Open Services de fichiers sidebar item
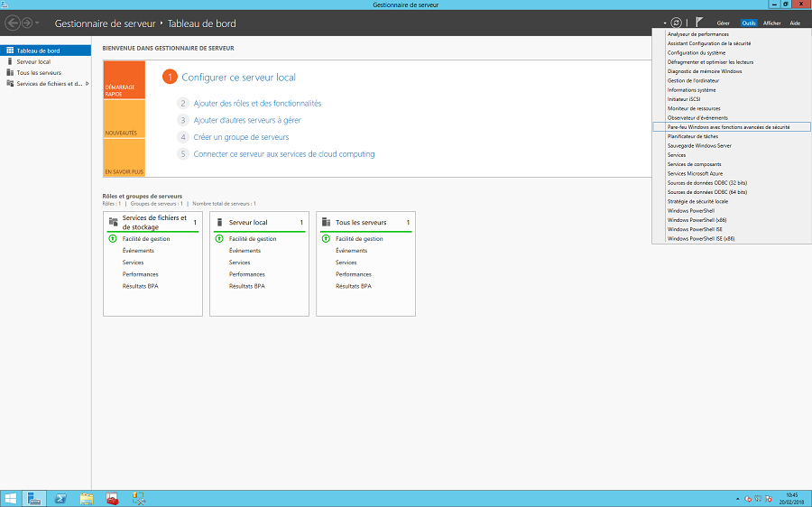The image size is (812, 507). (x=46, y=83)
